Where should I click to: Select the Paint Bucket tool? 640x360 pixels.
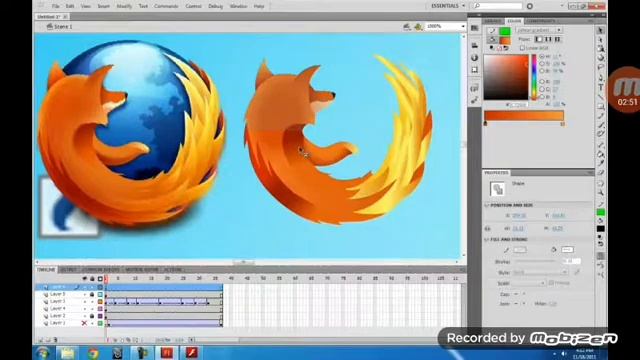[600, 154]
